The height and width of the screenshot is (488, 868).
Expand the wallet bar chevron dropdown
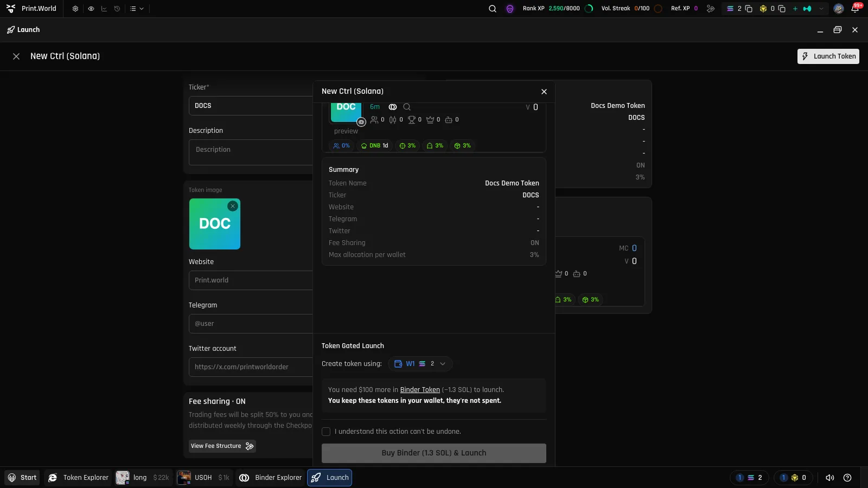(x=821, y=9)
